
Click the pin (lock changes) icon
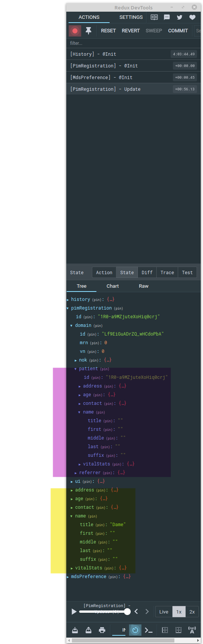89,31
